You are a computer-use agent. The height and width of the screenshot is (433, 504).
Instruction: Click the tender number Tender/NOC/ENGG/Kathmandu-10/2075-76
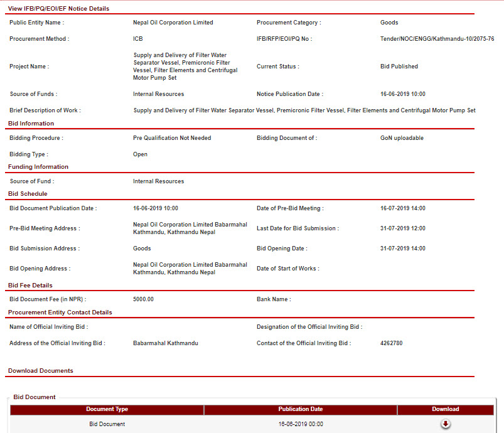(437, 39)
